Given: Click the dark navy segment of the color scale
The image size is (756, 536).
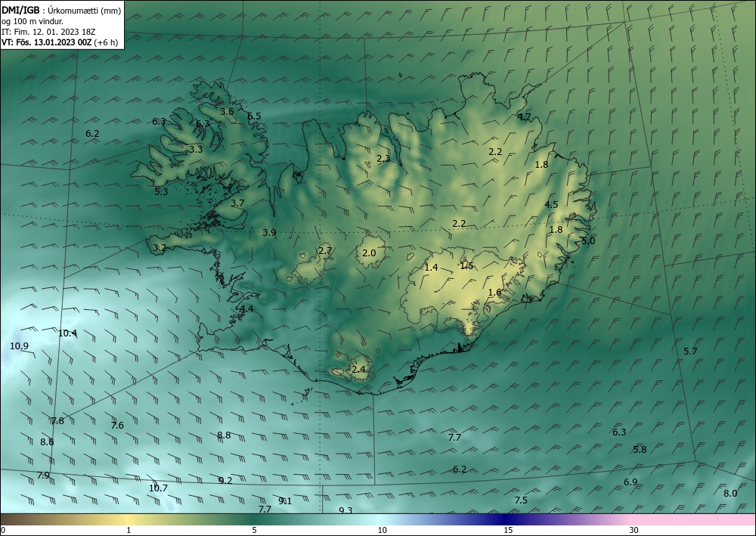Looking at the screenshot, I should pyautogui.click(x=503, y=519).
